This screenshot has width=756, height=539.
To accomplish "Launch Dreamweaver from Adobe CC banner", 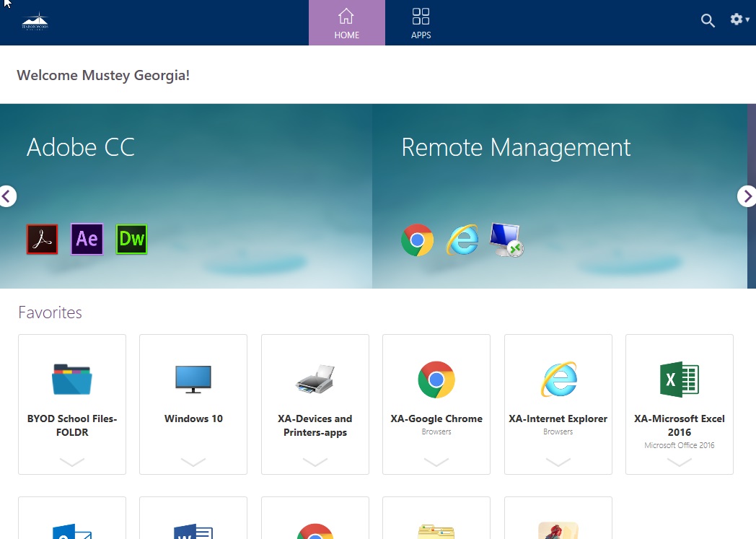I will click(131, 239).
